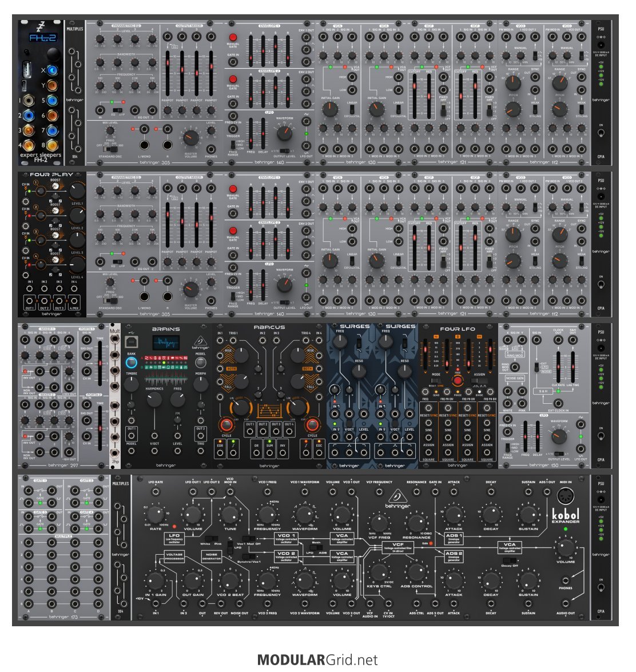Click the LAG TIME slider on module 150
This screenshot has width=636, height=672.
pyautogui.click(x=573, y=367)
